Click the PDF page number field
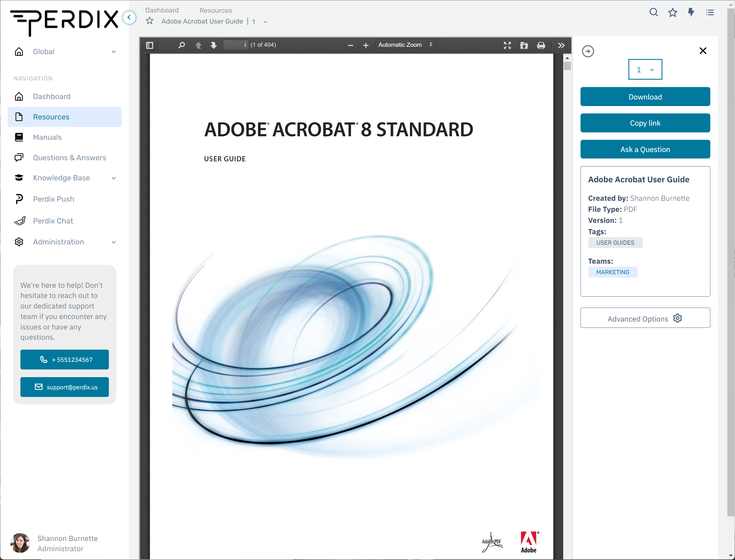This screenshot has width=735, height=560. pos(236,45)
